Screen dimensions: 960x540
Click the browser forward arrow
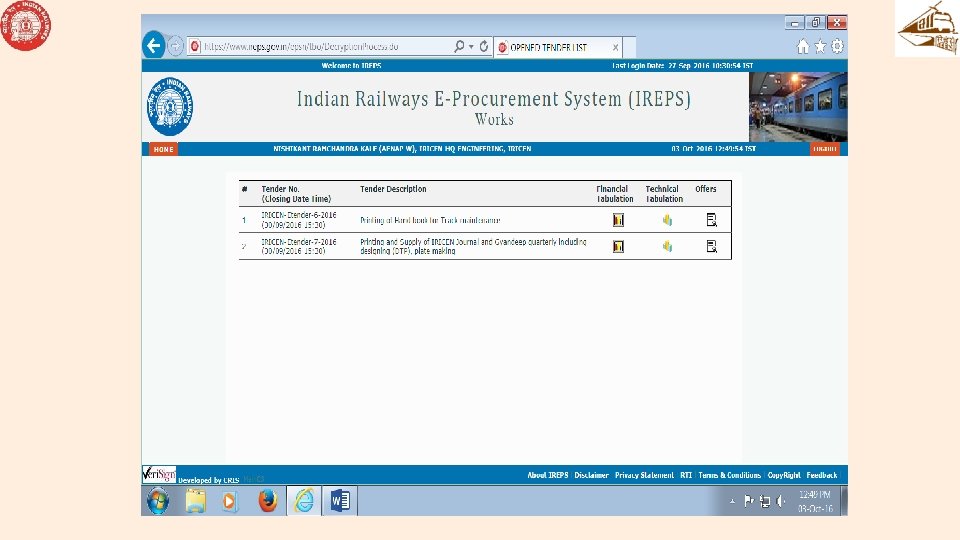coord(175,46)
